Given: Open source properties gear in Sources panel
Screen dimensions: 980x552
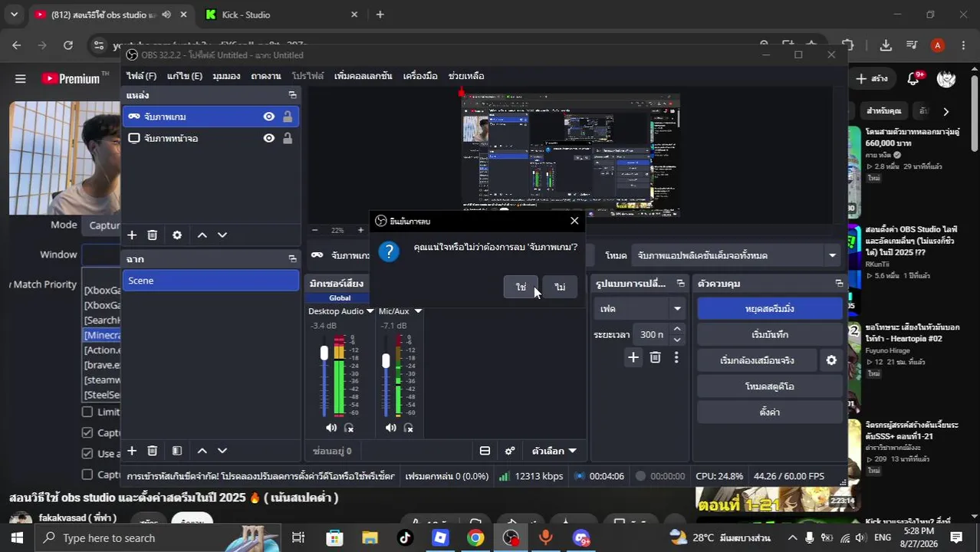Looking at the screenshot, I should 177,235.
